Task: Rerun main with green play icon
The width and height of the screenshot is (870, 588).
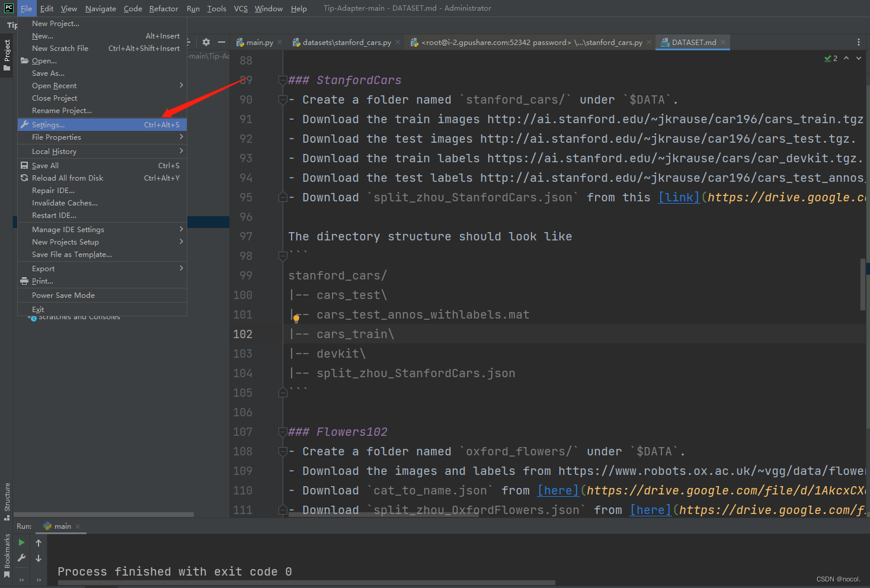Action: click(x=22, y=542)
